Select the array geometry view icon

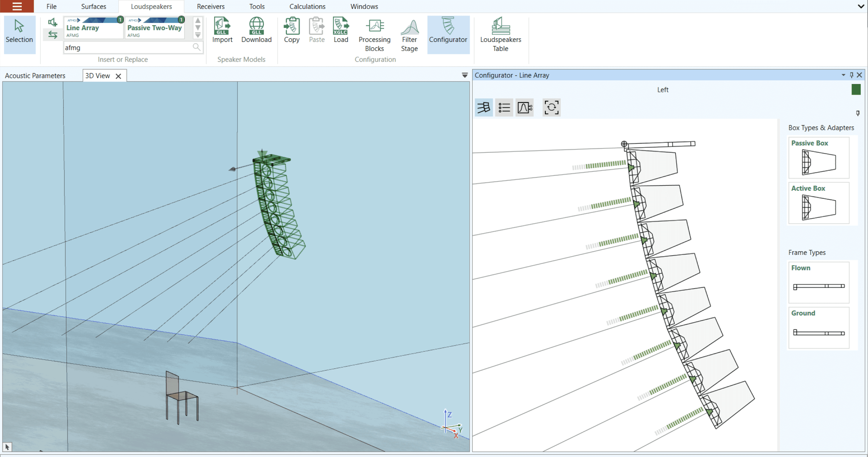coord(483,107)
